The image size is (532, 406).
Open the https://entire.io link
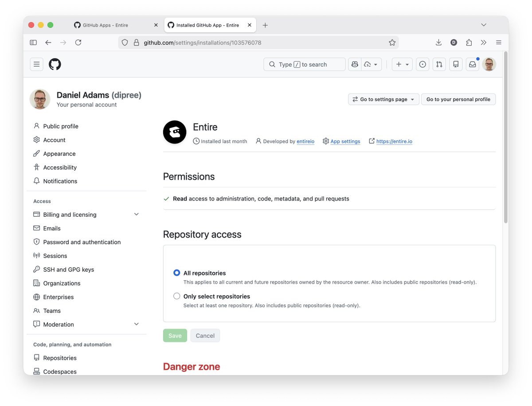tap(394, 141)
